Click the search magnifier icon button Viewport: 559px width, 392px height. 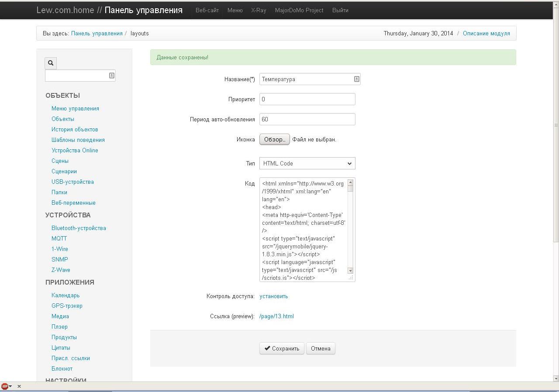pos(51,63)
